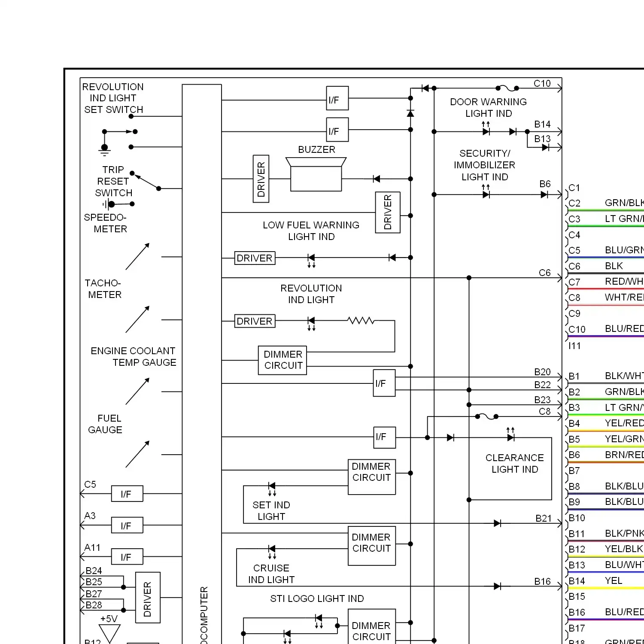Select the B20 terminal label

[x=542, y=372]
